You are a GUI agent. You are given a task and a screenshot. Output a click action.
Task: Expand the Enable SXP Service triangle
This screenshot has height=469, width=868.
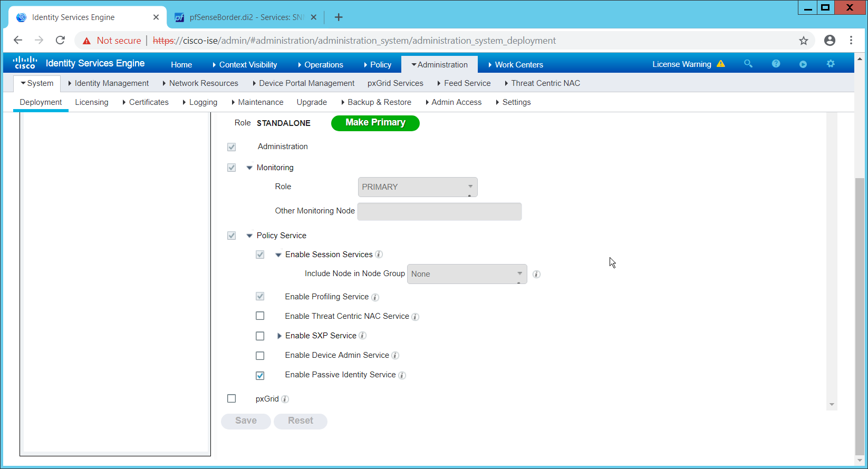(x=279, y=336)
